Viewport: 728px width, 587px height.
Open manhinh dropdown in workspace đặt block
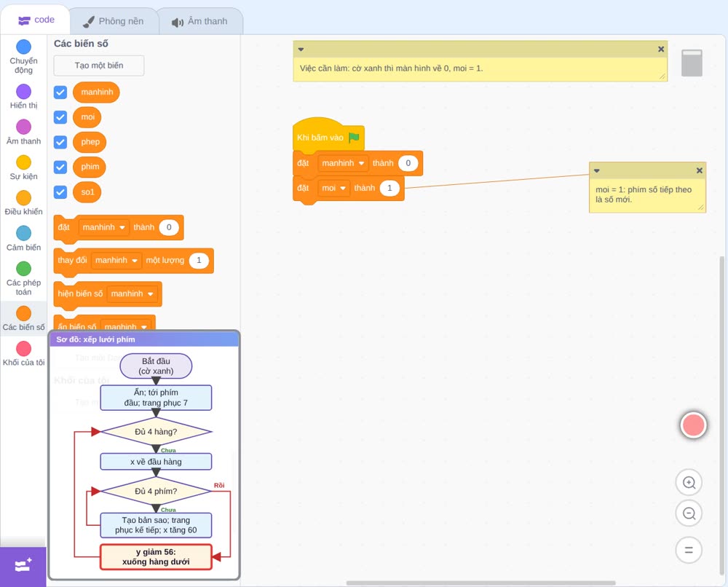343,163
